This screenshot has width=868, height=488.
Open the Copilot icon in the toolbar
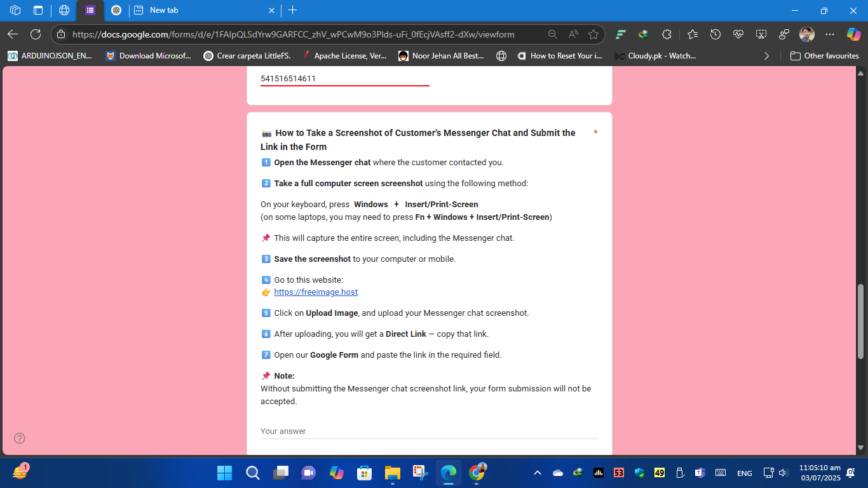tap(853, 34)
